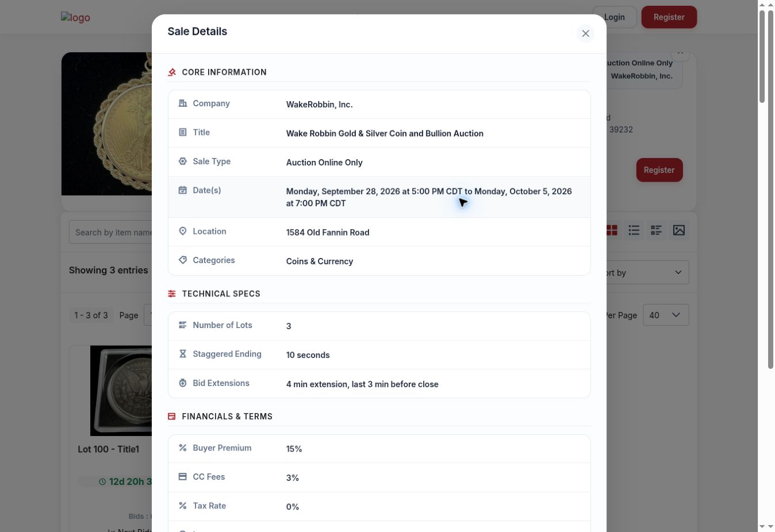775x532 pixels.
Task: Click the card icon beside Financials & Terms
Action: [172, 417]
